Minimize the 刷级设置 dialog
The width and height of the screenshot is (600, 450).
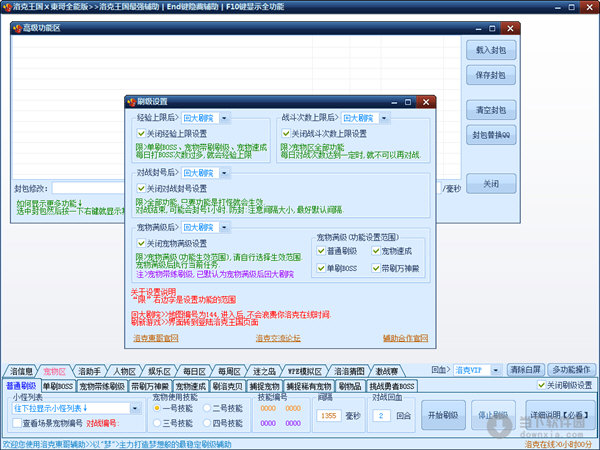[394, 102]
